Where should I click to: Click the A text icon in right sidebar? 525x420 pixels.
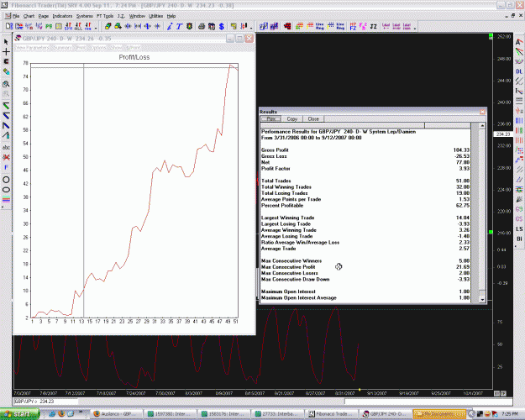[x=519, y=42]
